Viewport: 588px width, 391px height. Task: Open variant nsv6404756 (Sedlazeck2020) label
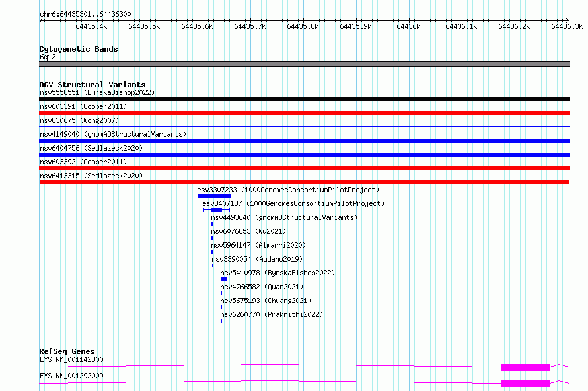pyautogui.click(x=91, y=148)
